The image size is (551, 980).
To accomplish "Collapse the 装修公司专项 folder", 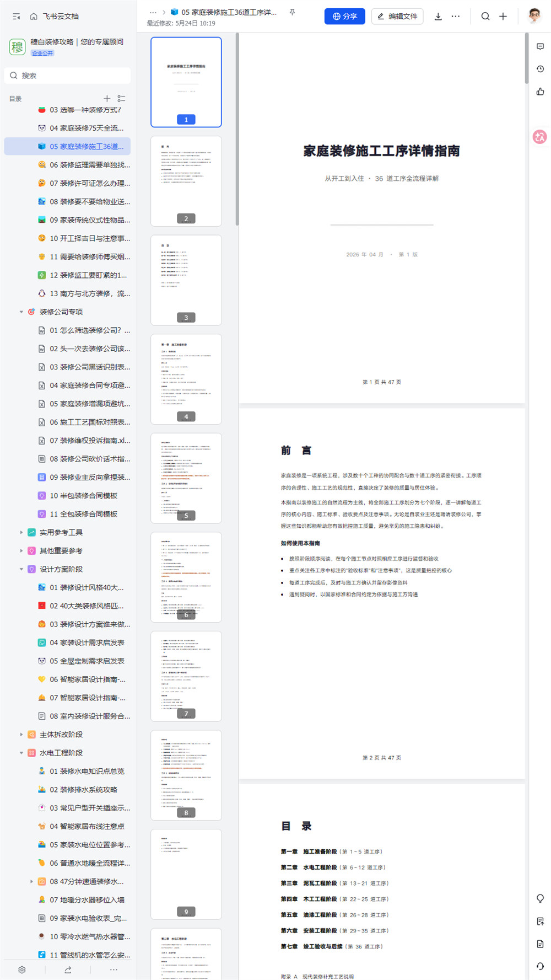I will coord(21,312).
